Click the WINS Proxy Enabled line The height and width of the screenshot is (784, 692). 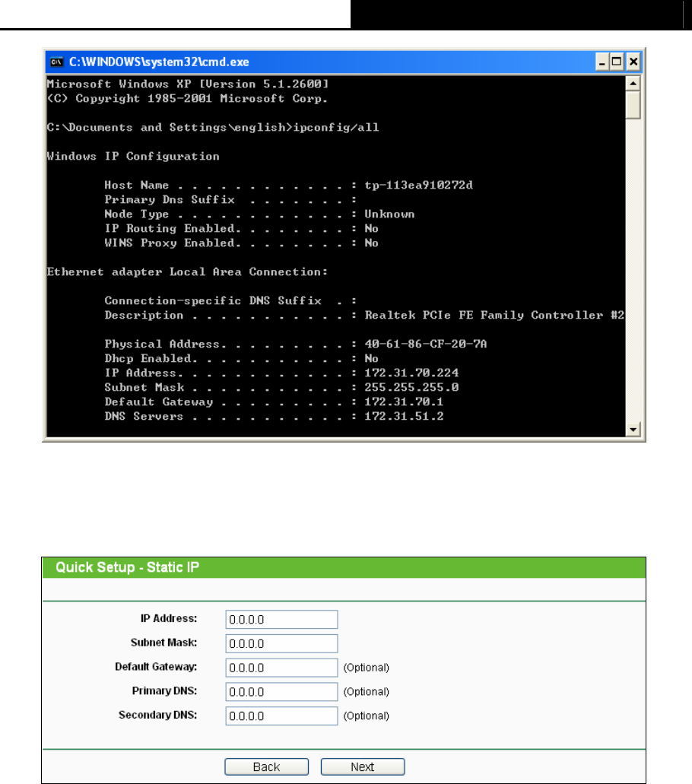pos(242,243)
